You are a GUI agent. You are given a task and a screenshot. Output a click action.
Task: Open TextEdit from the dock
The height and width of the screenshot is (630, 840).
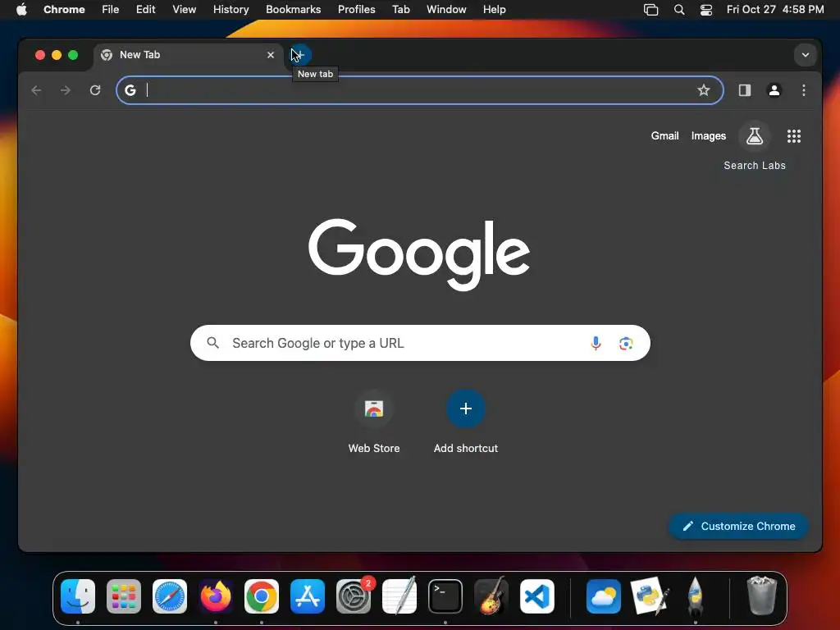[x=399, y=596]
